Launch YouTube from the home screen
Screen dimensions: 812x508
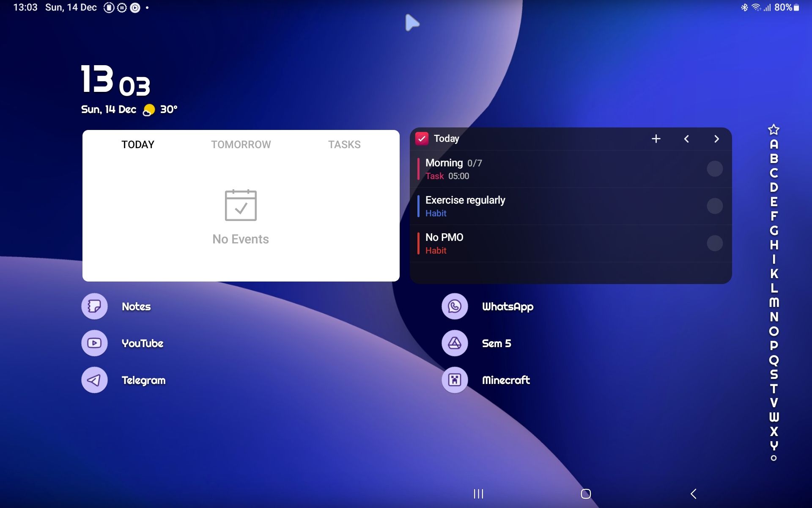(94, 343)
